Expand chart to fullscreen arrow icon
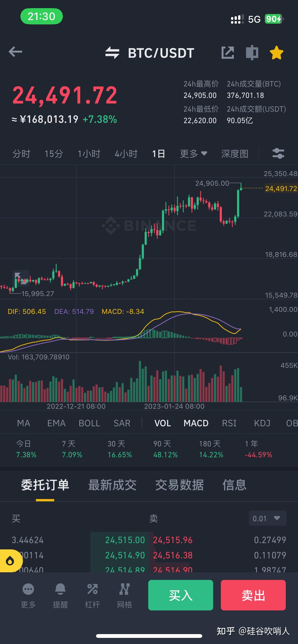 tap(20, 278)
